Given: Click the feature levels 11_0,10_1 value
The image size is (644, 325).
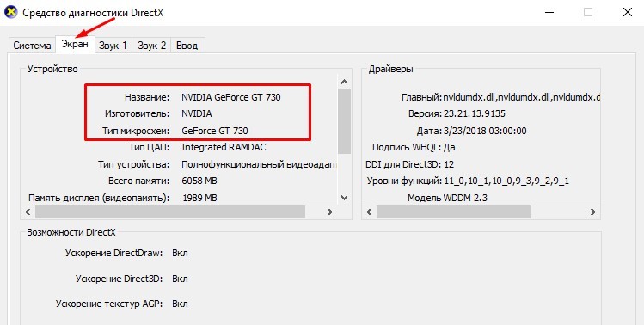Looking at the screenshot, I should pyautogui.click(x=506, y=181).
